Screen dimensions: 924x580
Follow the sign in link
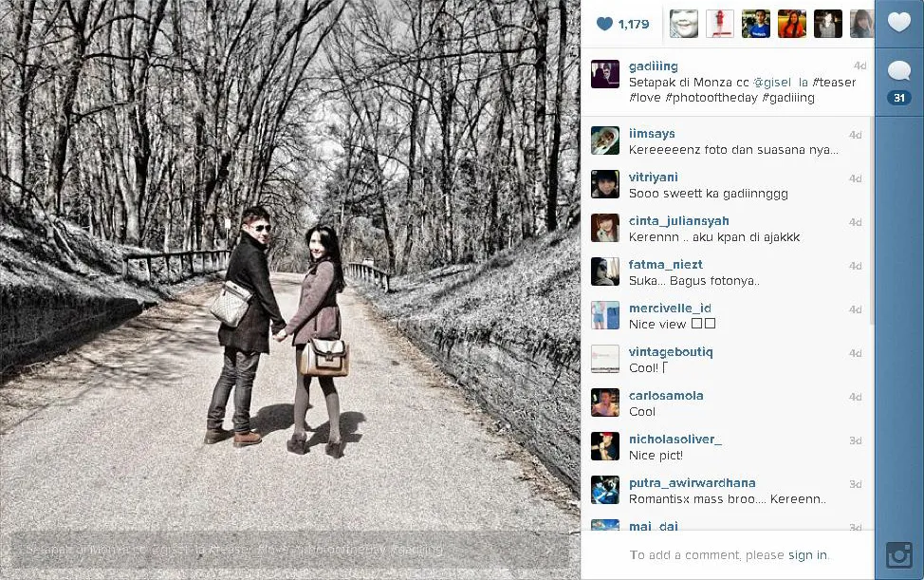pos(808,554)
